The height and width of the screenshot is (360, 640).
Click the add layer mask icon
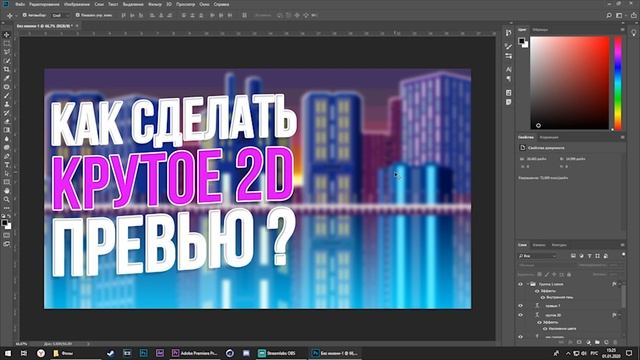pyautogui.click(x=579, y=342)
